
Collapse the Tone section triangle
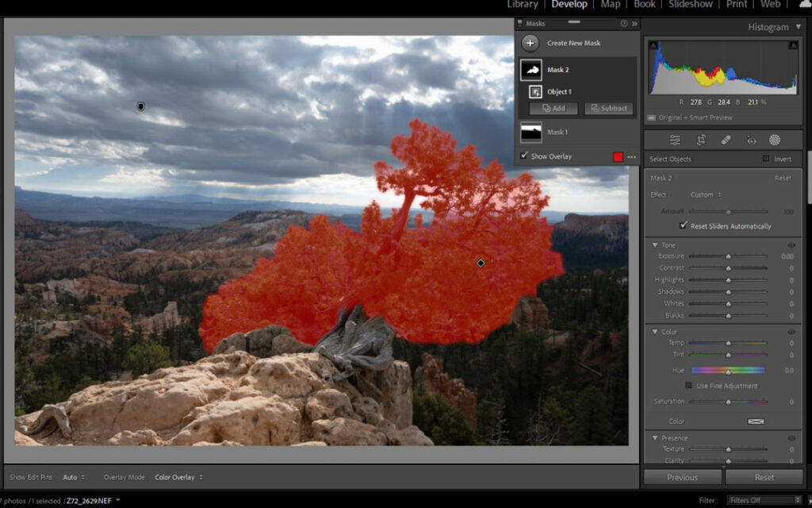(x=654, y=244)
